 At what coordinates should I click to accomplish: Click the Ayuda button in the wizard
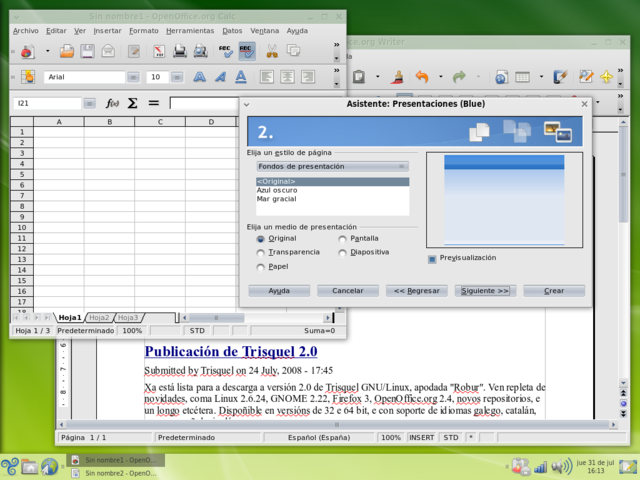point(279,291)
